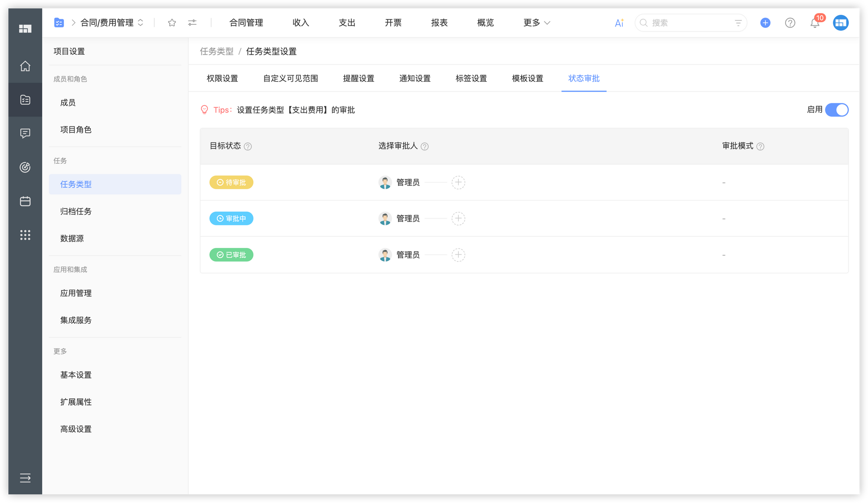Screen dimensions: 868x503
Task: Go back via 任务类型 breadcrumb link
Action: coord(217,51)
